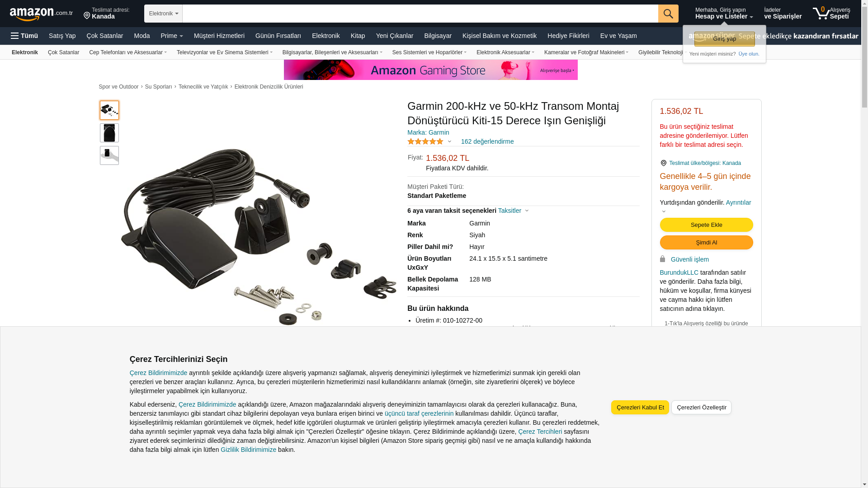Open the Elektronik search category dropdown
The width and height of the screenshot is (868, 488).
pos(163,14)
